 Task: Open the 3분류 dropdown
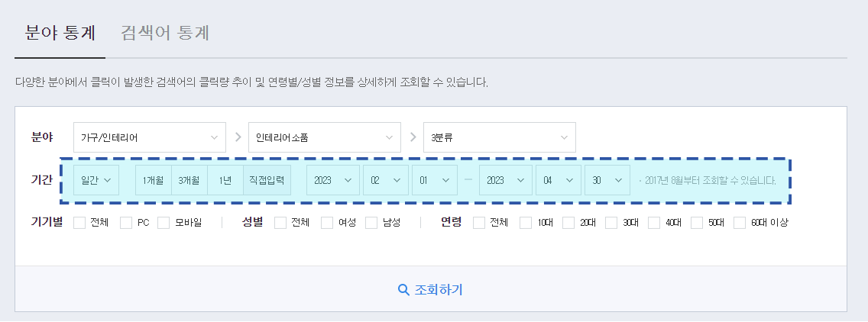499,137
